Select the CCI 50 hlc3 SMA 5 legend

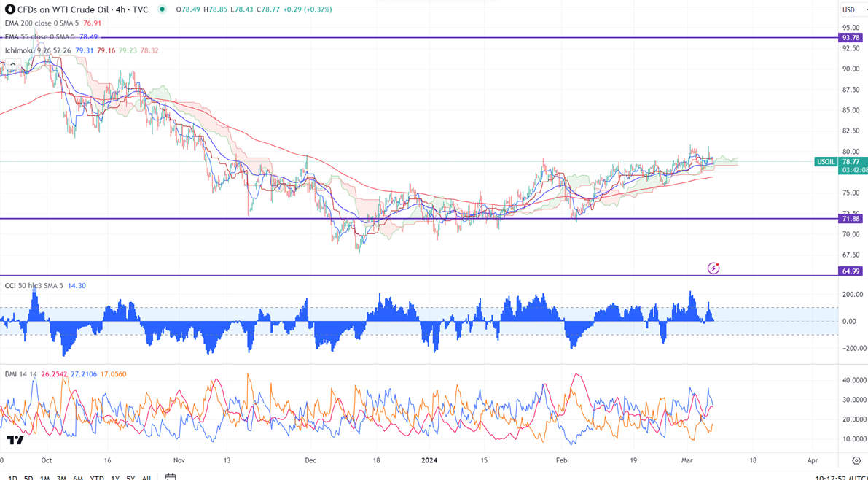tap(34, 285)
